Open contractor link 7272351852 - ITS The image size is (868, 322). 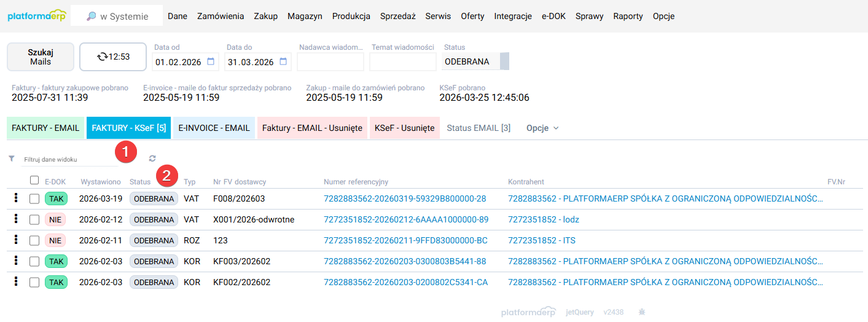coord(542,241)
